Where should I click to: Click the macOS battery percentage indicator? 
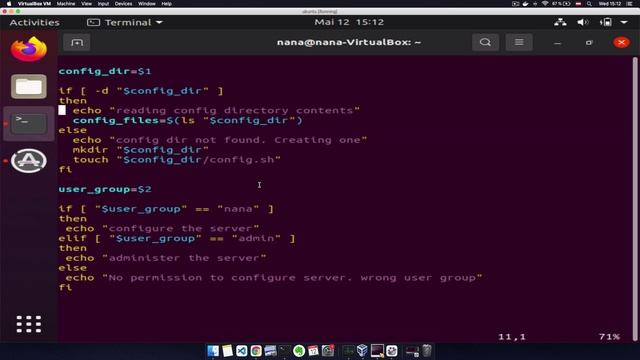click(561, 4)
